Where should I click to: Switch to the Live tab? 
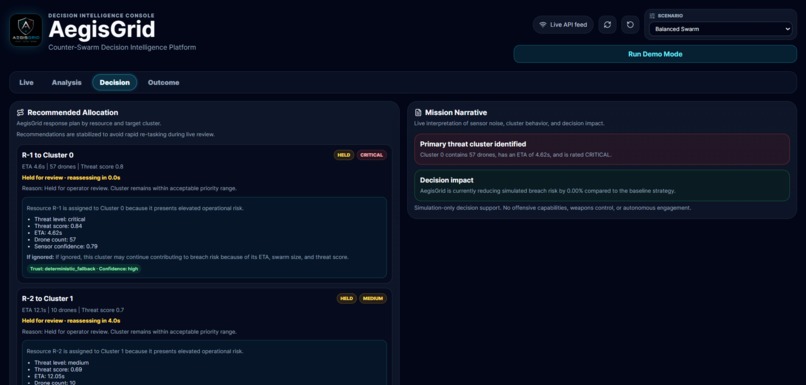pos(26,82)
